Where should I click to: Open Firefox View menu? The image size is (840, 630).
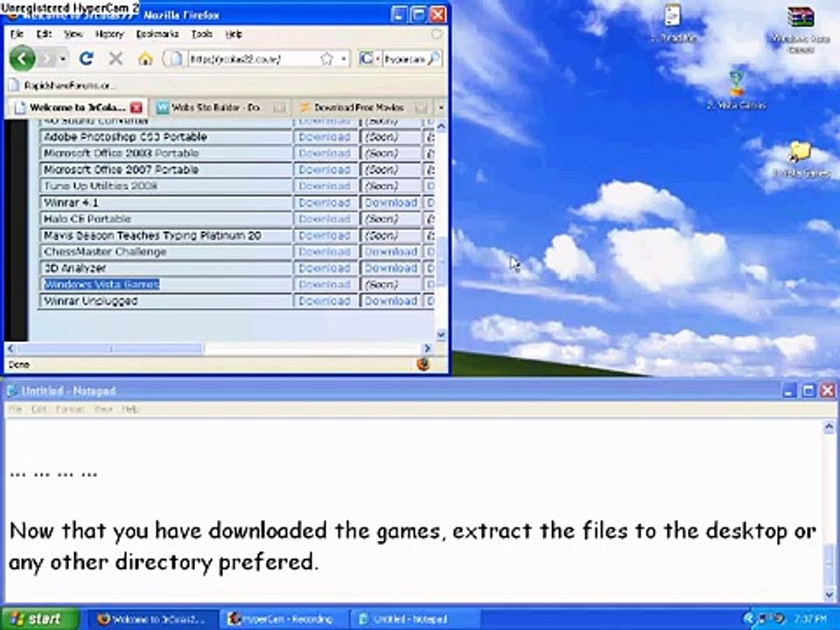tap(73, 34)
